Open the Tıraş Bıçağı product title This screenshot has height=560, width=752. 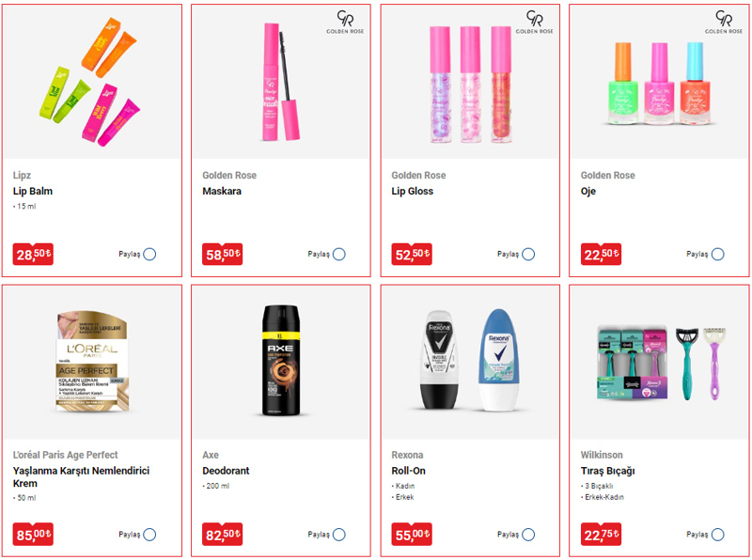607,471
